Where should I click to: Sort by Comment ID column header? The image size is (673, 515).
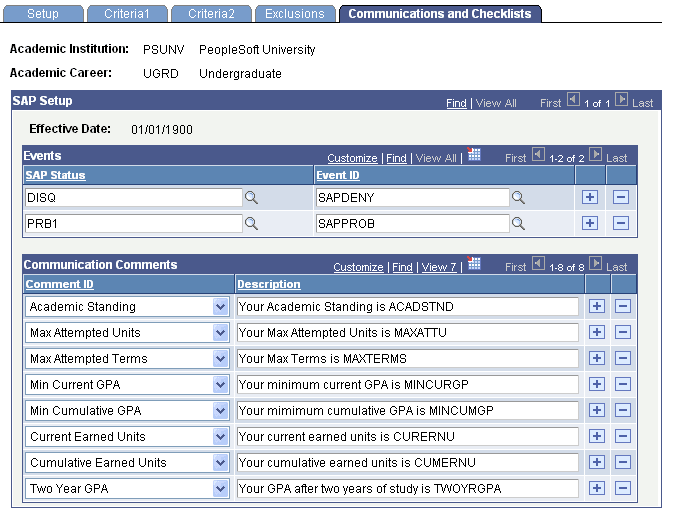[59, 284]
